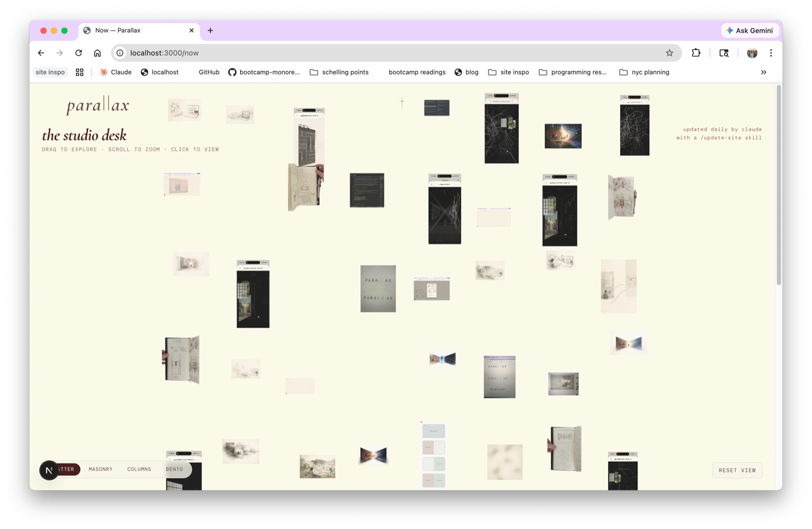Open the browser home page icon
The height and width of the screenshot is (529, 812).
[x=97, y=53]
